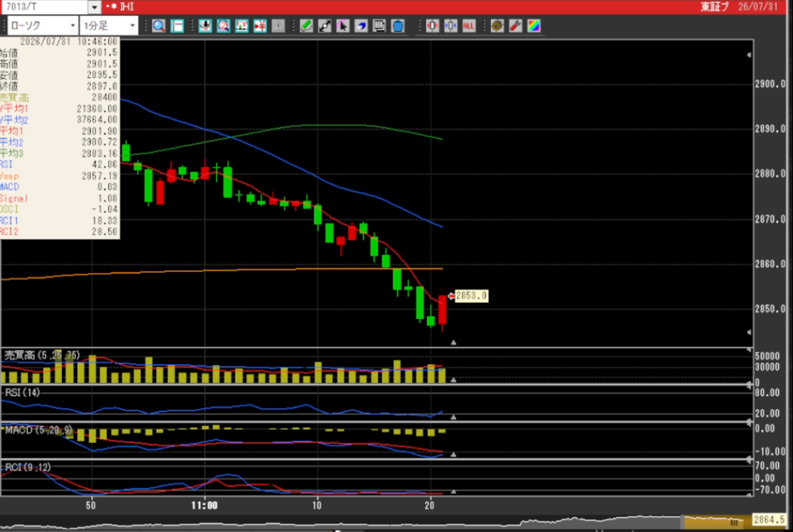
Task: Click the 7013/T stock code field
Action: 44,7
